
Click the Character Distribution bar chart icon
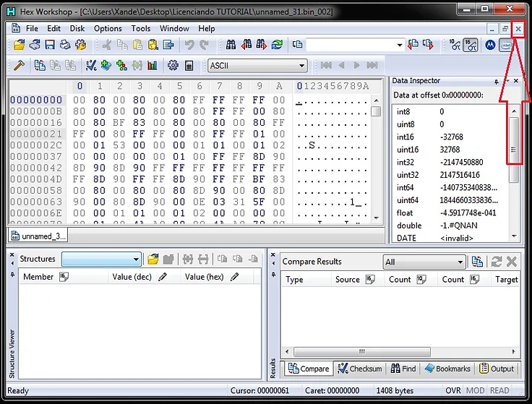tap(153, 65)
